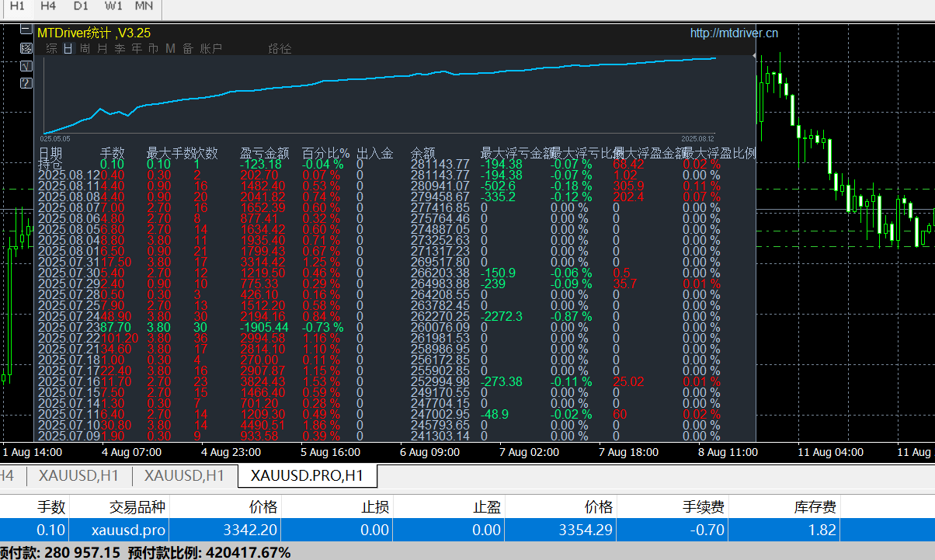This screenshot has height=560, width=935.
Task: Open the 账户 account tab
Action: 211,49
